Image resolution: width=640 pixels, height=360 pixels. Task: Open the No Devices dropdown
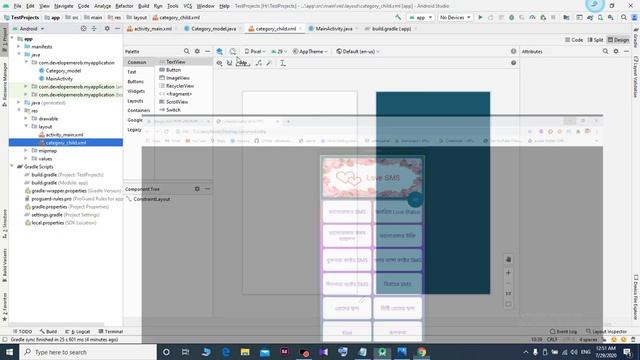tap(455, 18)
